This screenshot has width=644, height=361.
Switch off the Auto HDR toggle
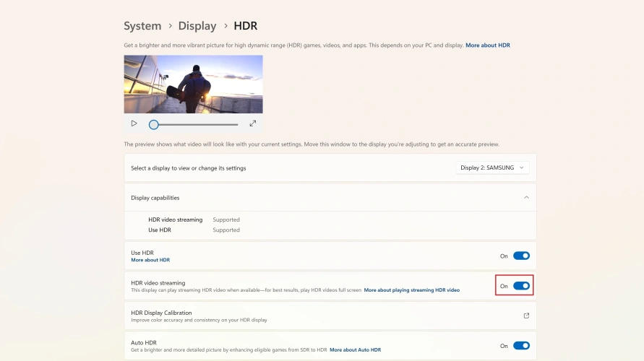click(x=521, y=346)
